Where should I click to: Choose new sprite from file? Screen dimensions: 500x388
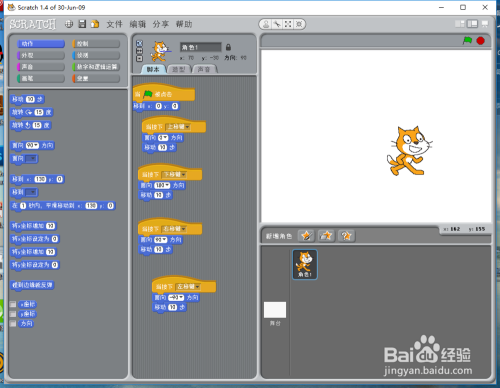326,236
